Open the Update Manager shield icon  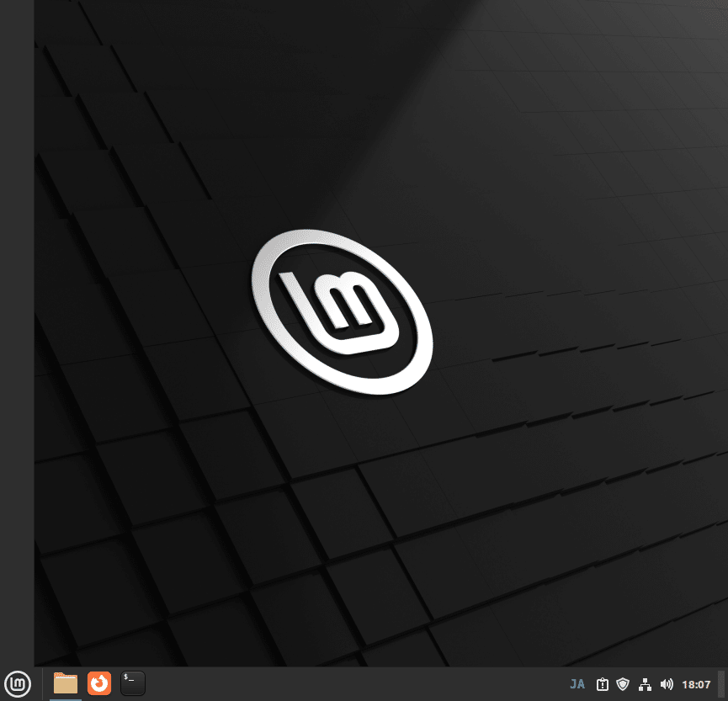pos(623,684)
